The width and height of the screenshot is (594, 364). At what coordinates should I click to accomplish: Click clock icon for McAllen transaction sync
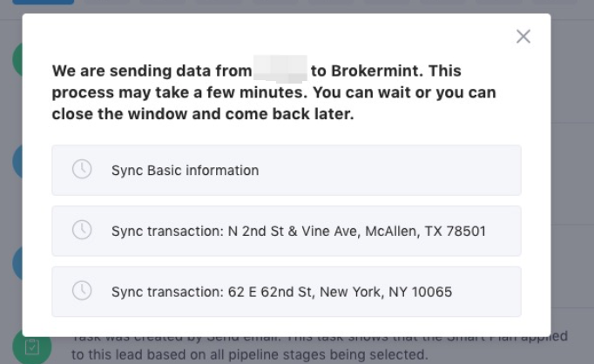(82, 231)
